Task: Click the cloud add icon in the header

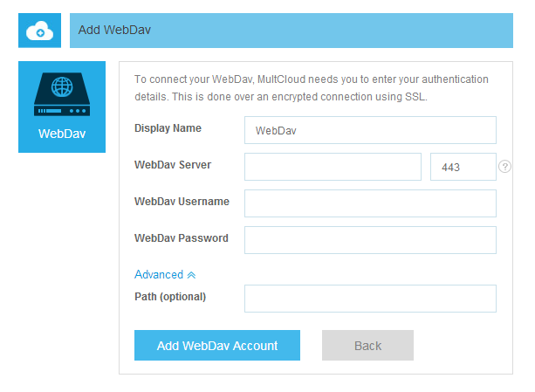Action: tap(40, 31)
